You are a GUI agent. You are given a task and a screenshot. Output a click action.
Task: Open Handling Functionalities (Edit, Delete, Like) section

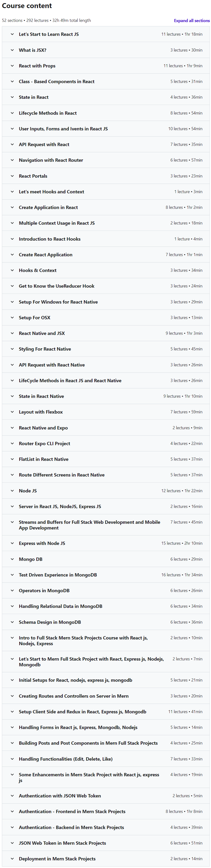tap(106, 759)
